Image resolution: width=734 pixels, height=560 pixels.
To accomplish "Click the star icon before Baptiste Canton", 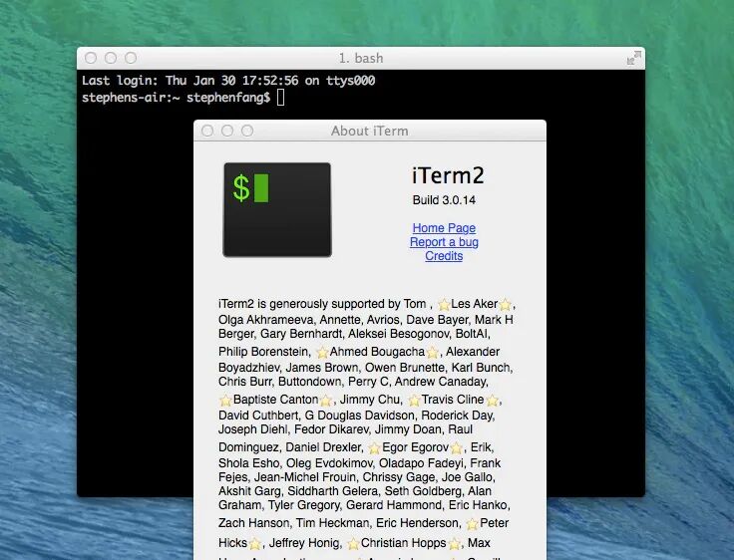I will [x=225, y=401].
